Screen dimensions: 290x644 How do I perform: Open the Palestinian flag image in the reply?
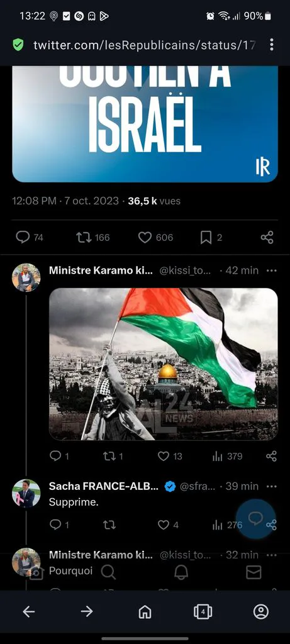tap(164, 364)
